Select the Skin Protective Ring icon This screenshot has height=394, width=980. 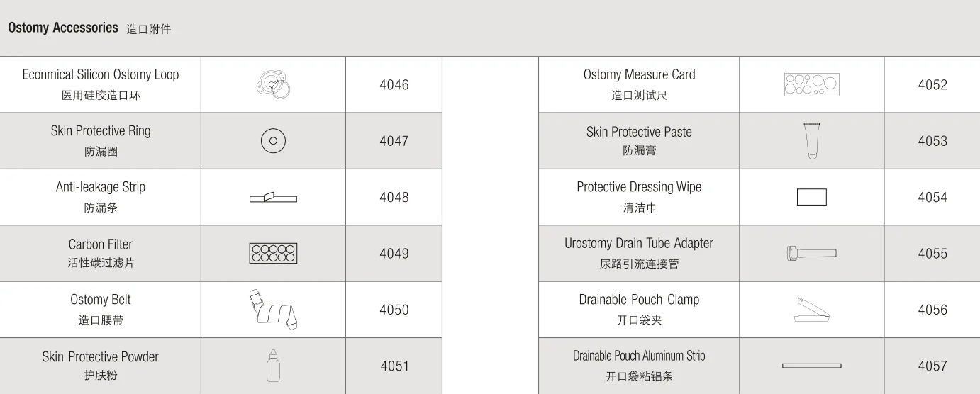tap(273, 141)
